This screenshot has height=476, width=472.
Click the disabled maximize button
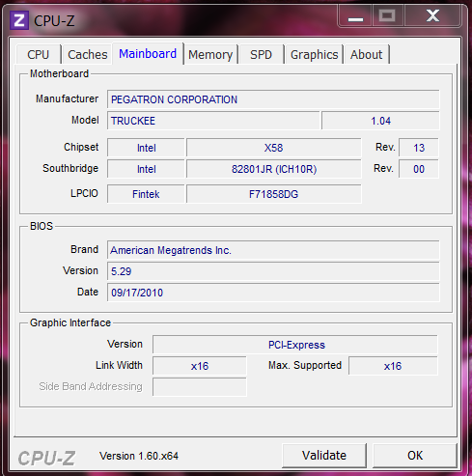pos(387,16)
